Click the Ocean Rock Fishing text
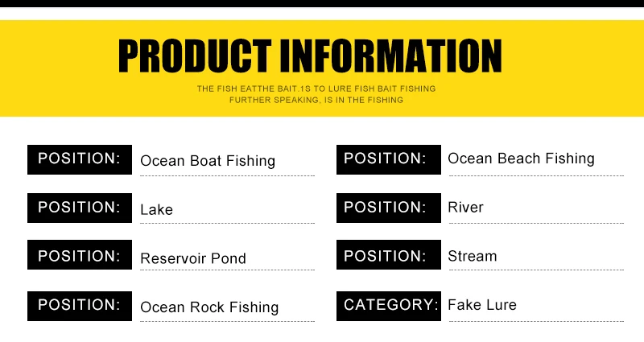Screen dimensions: 644x342 click(209, 307)
